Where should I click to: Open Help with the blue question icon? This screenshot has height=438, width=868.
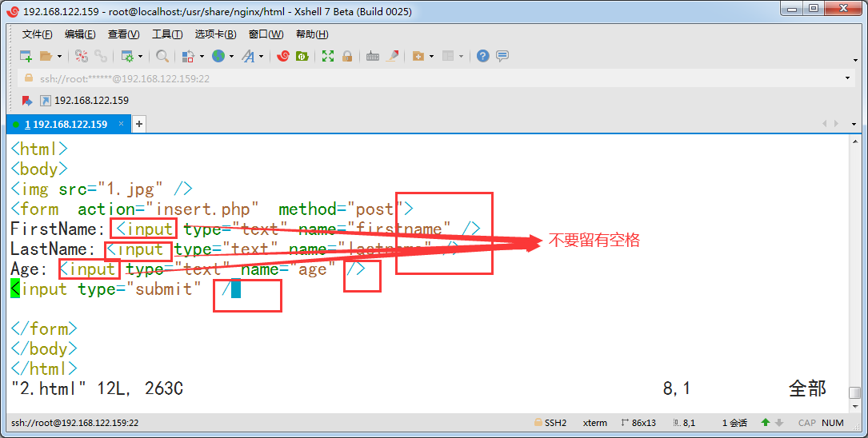tap(482, 56)
